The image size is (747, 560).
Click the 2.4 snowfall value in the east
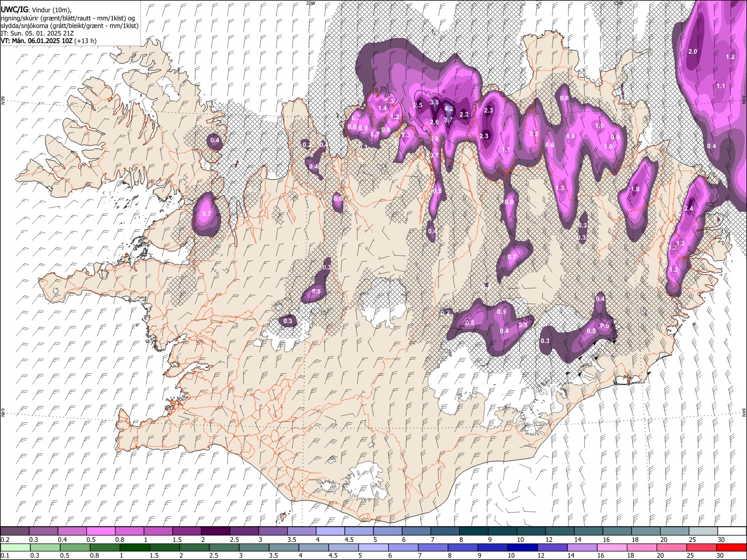click(689, 208)
